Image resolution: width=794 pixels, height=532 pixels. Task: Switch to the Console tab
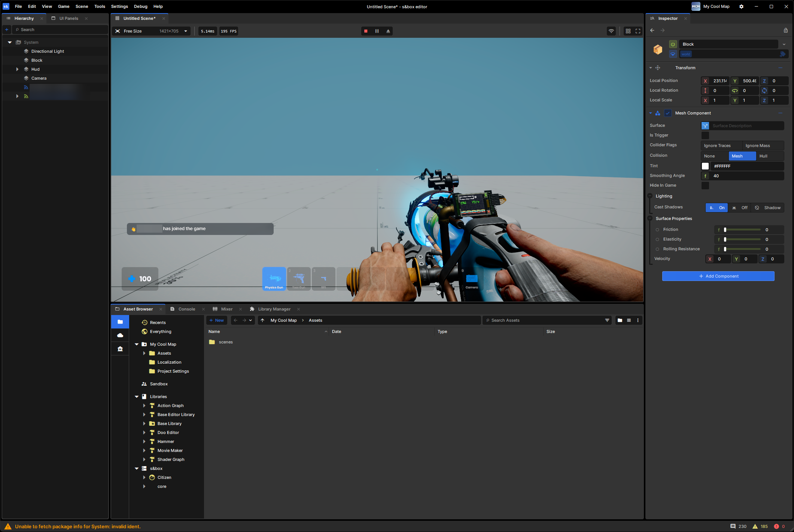[x=187, y=309]
